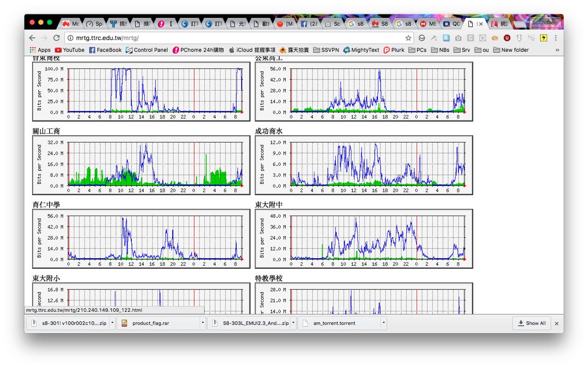
Task: Open the Apps grid shortcut
Action: click(x=40, y=50)
